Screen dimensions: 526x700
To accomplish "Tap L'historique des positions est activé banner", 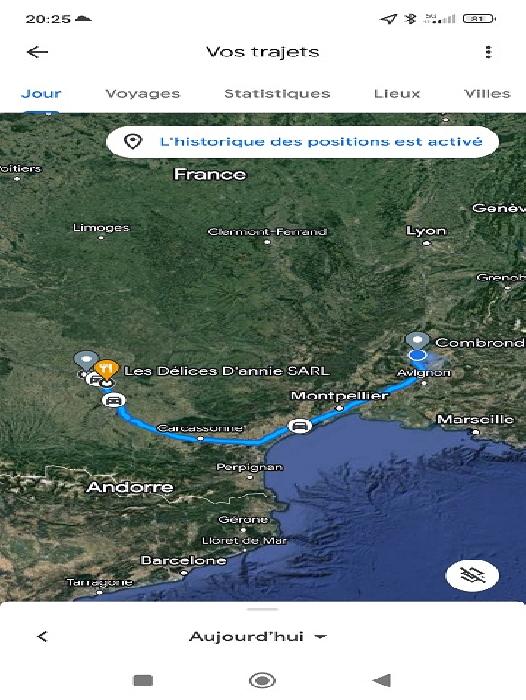I will pos(302,142).
